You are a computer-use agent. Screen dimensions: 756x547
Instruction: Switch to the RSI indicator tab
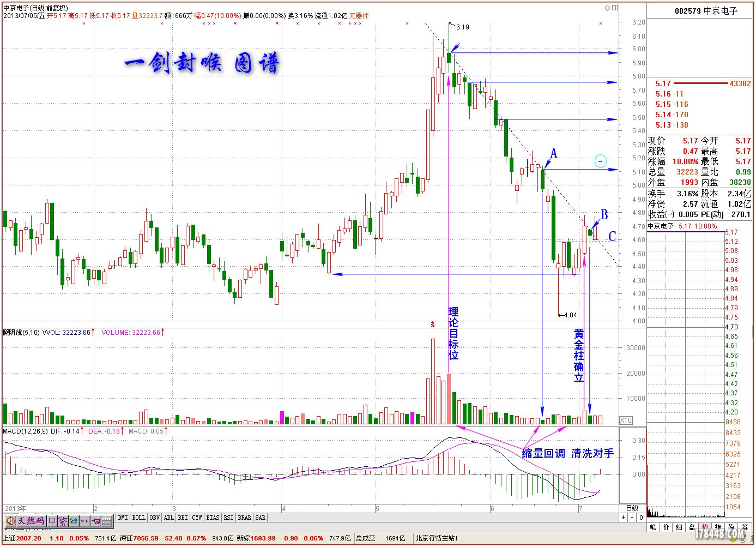(228, 518)
